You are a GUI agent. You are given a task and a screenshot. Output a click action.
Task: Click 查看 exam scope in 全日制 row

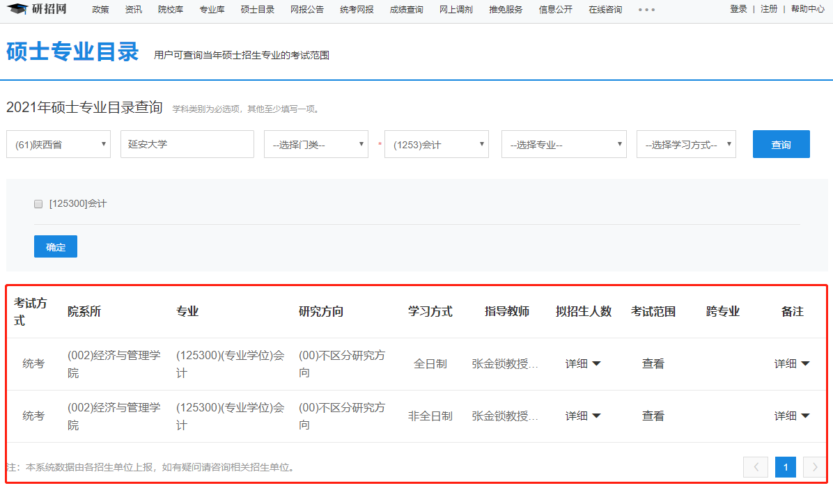[x=653, y=364]
